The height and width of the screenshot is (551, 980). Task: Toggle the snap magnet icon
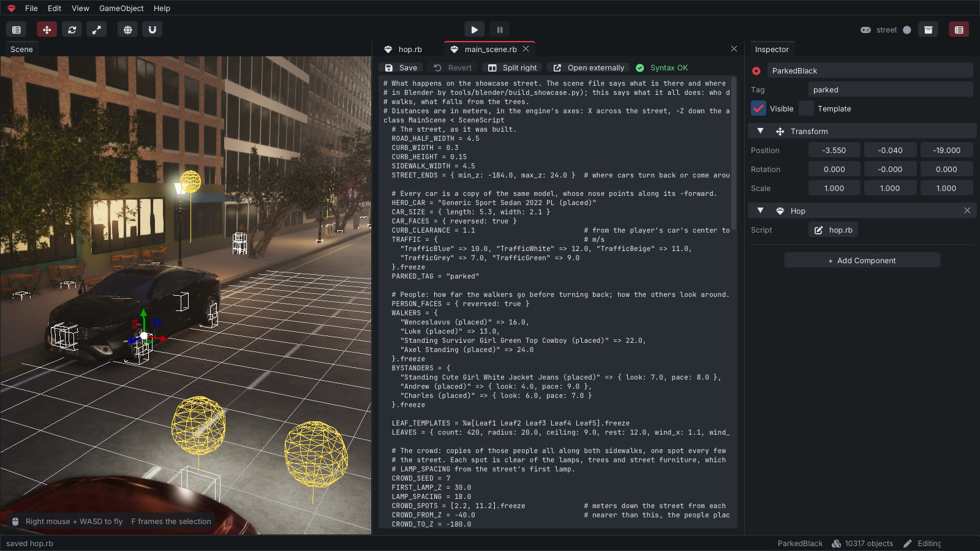pyautogui.click(x=153, y=29)
